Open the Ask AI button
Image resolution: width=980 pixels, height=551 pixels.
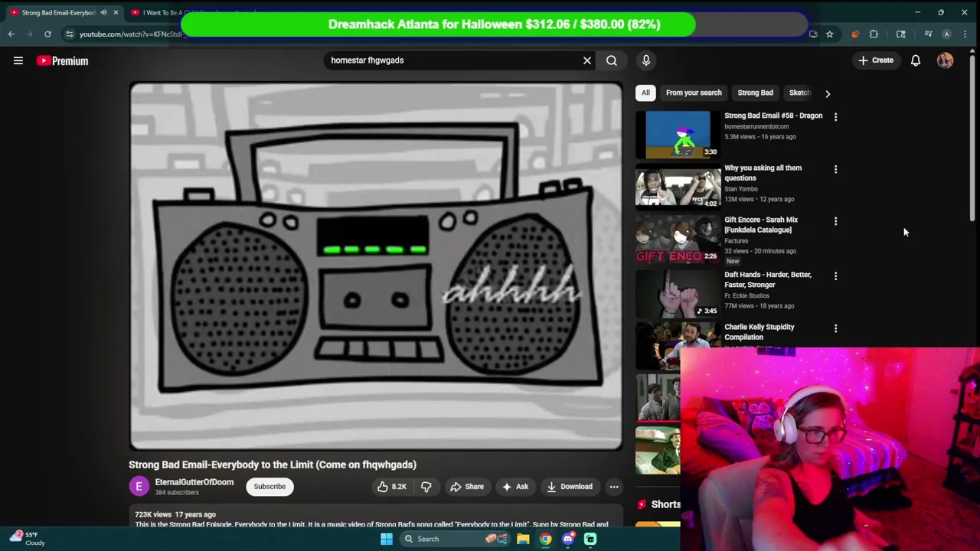514,487
